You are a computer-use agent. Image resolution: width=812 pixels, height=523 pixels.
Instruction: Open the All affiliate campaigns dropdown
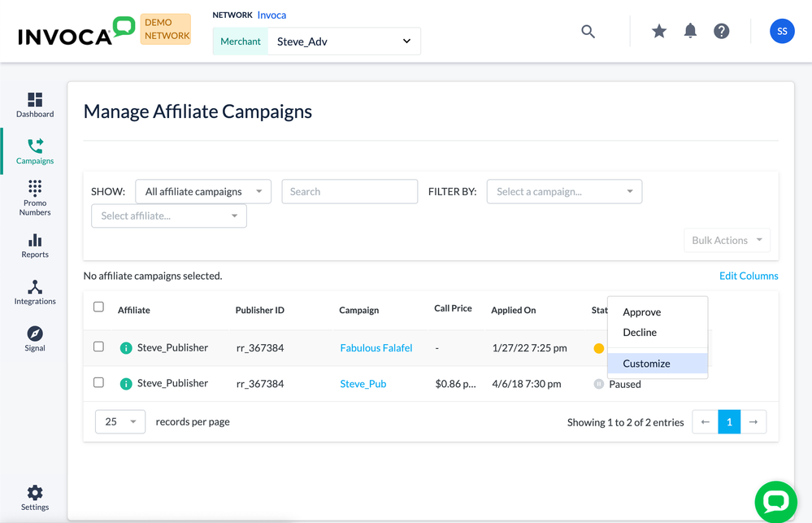pyautogui.click(x=203, y=192)
